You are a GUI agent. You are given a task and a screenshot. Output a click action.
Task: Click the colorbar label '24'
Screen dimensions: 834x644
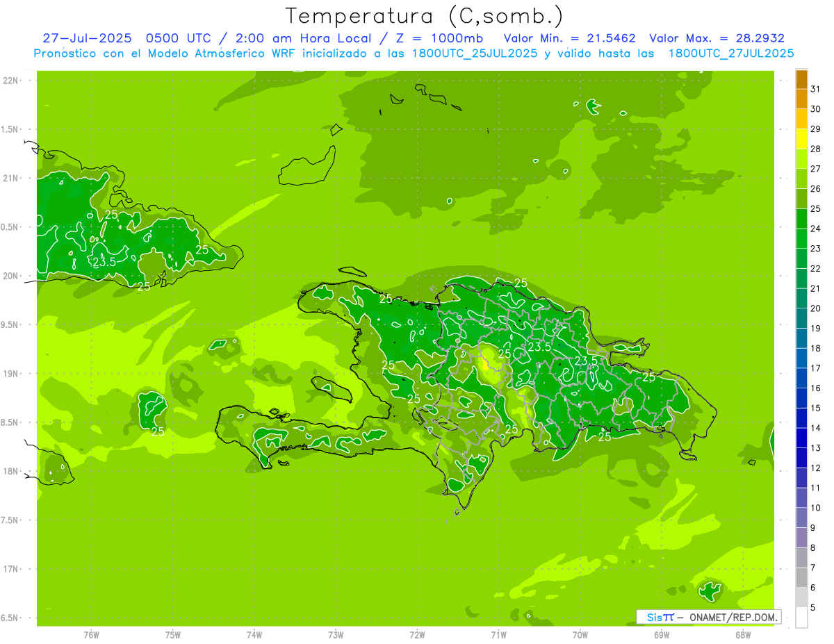[816, 229]
